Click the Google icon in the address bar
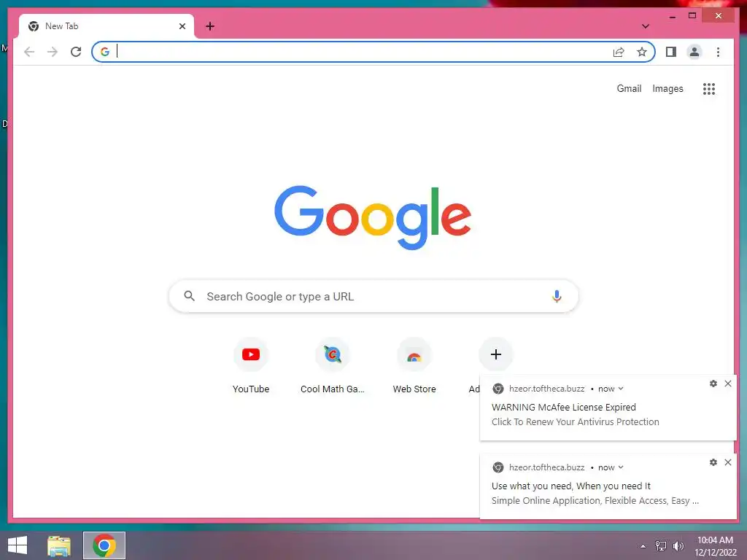This screenshot has width=747, height=560. click(105, 52)
